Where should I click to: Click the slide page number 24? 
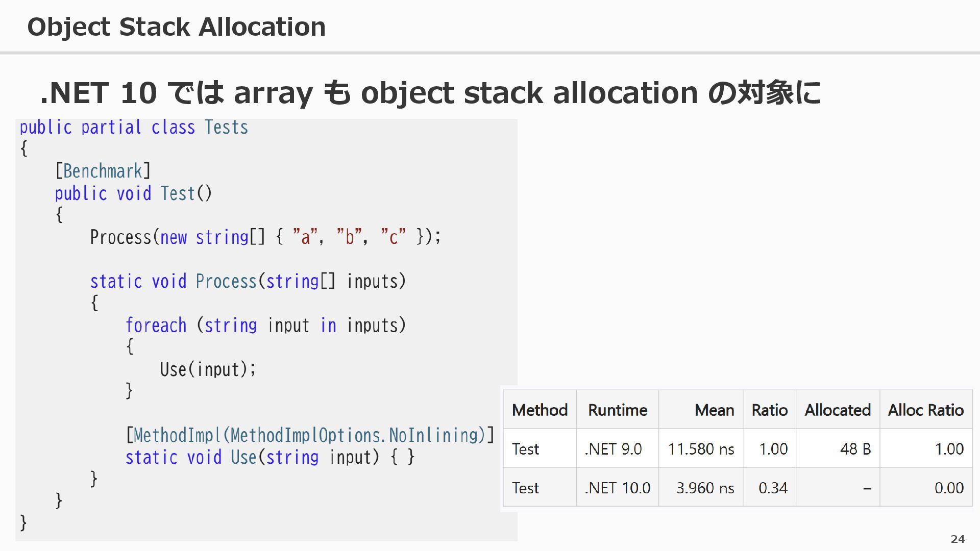pos(958,539)
